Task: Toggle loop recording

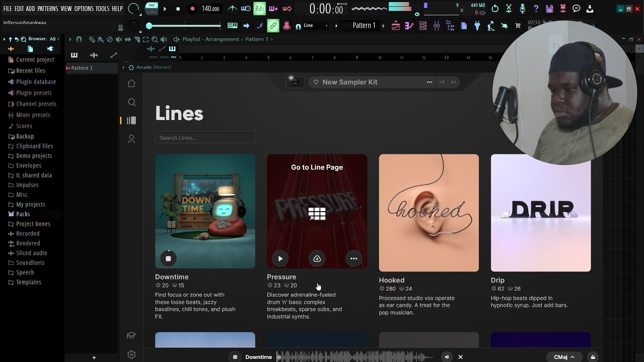Action: click(287, 9)
